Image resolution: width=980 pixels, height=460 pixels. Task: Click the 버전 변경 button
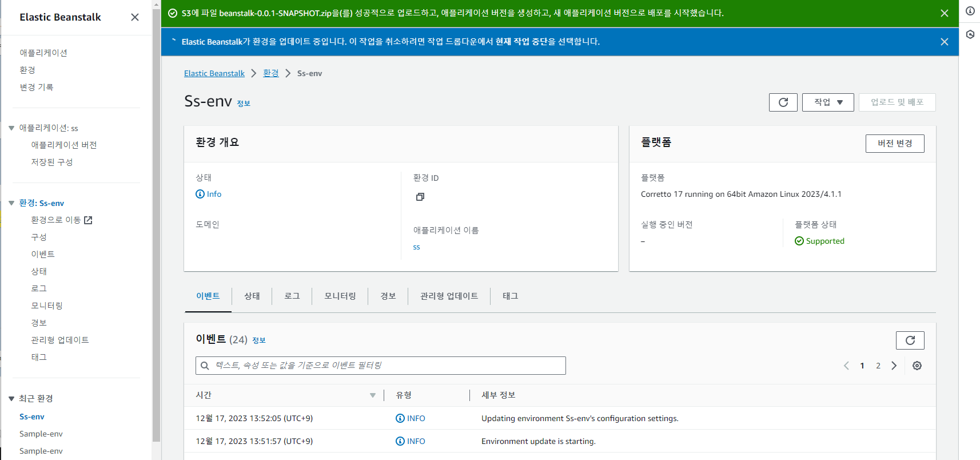point(894,144)
